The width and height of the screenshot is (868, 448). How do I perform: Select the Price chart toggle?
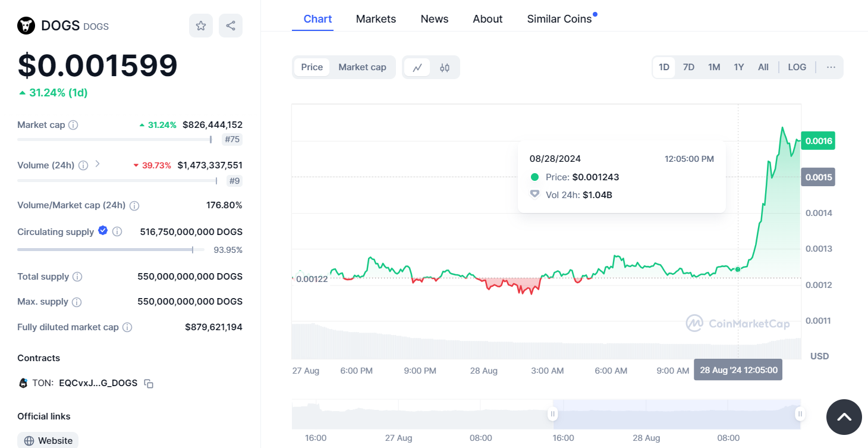(312, 67)
